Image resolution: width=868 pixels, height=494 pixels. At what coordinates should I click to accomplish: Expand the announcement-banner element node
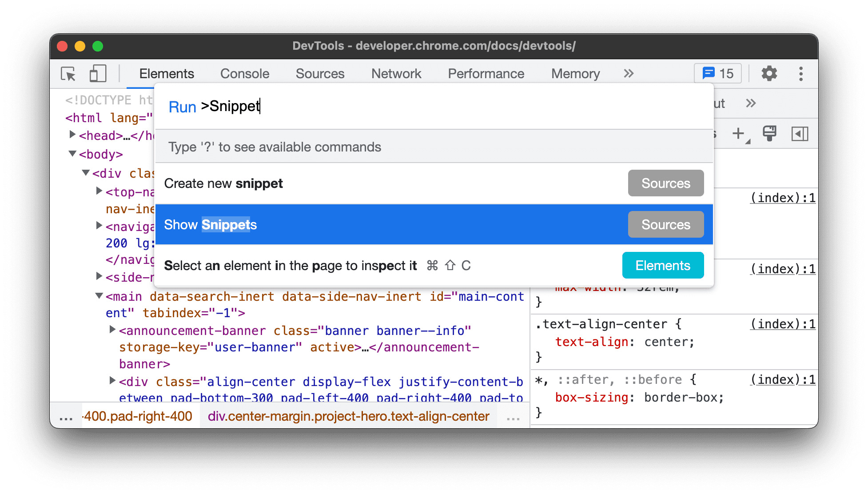point(113,331)
